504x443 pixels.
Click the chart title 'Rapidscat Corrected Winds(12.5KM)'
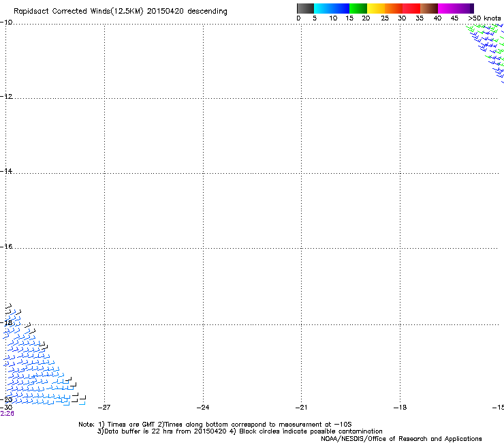coord(78,12)
